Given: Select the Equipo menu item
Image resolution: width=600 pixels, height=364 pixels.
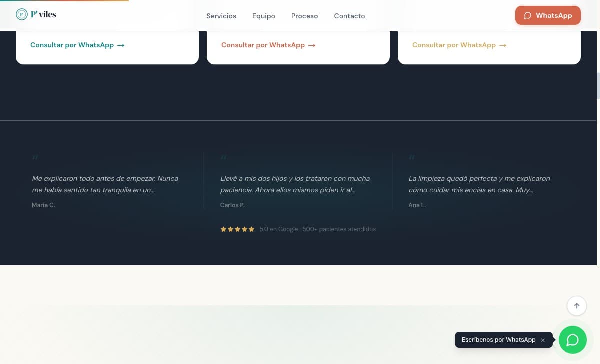Looking at the screenshot, I should click(x=263, y=16).
